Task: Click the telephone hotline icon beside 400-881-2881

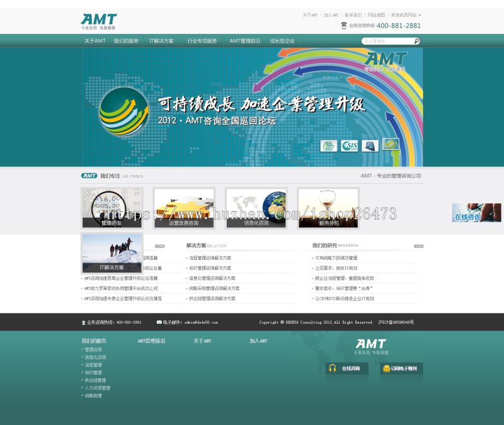Action: (x=343, y=25)
